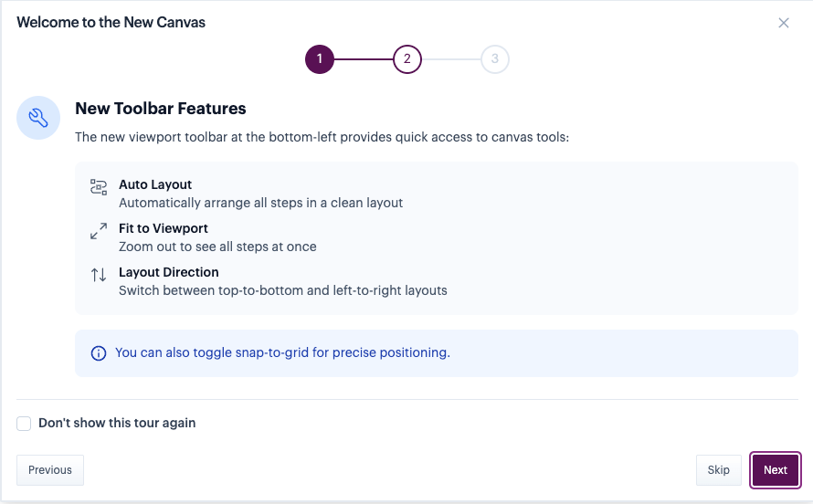
Task: Skip the canvas tour
Action: point(718,470)
